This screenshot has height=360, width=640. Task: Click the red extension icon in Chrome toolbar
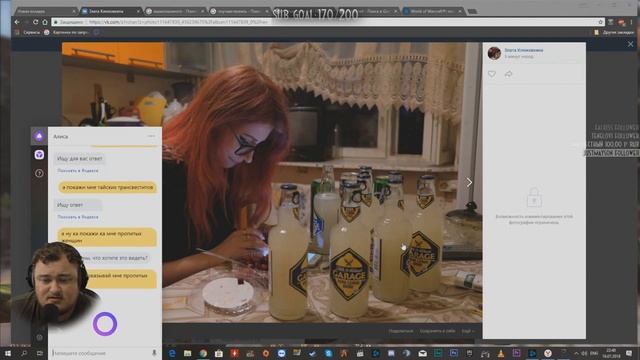coord(621,22)
